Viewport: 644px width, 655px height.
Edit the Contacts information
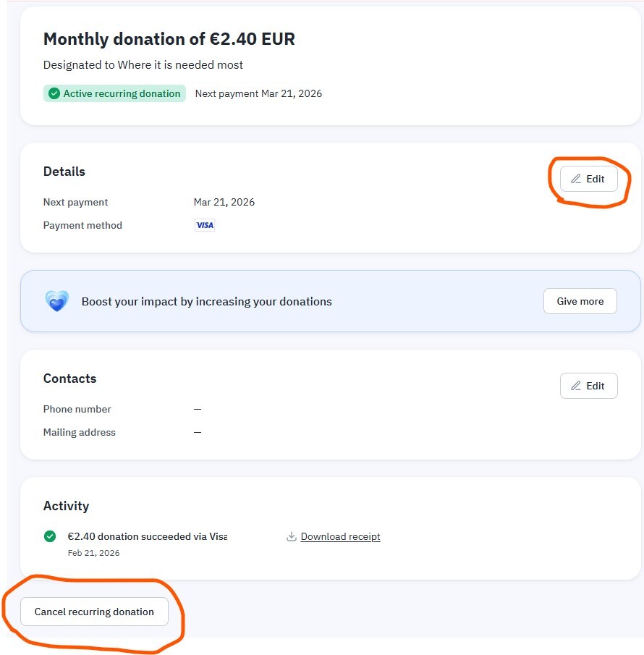[588, 386]
